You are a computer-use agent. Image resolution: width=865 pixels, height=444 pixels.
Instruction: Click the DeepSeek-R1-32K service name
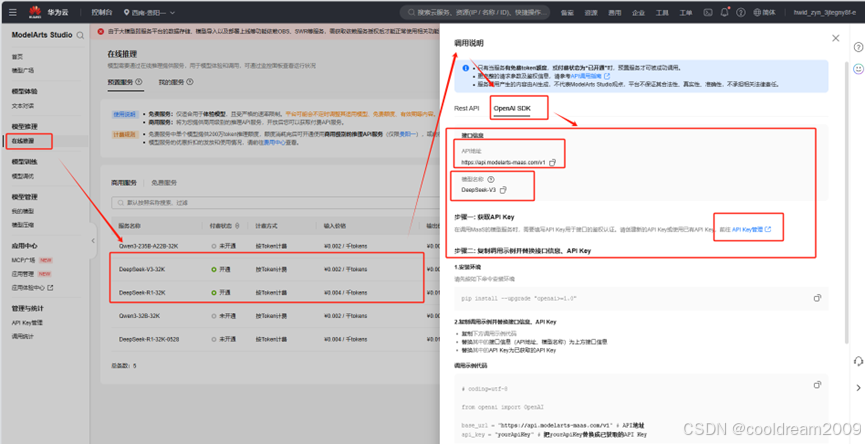(142, 293)
